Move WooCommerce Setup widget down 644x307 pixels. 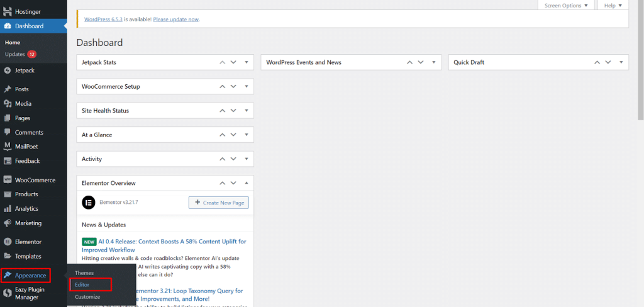click(x=233, y=87)
